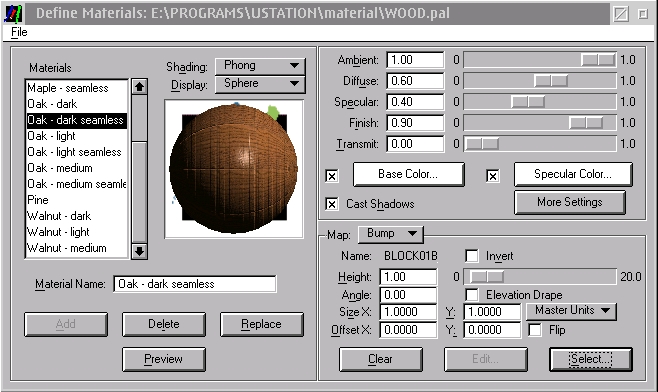This screenshot has height=392, width=658.
Task: Click the Specular slider
Action: click(540, 102)
